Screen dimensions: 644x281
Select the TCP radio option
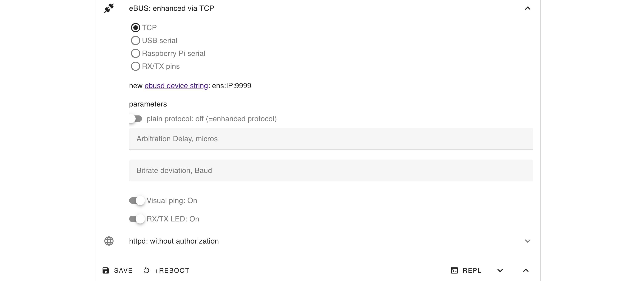tap(136, 28)
